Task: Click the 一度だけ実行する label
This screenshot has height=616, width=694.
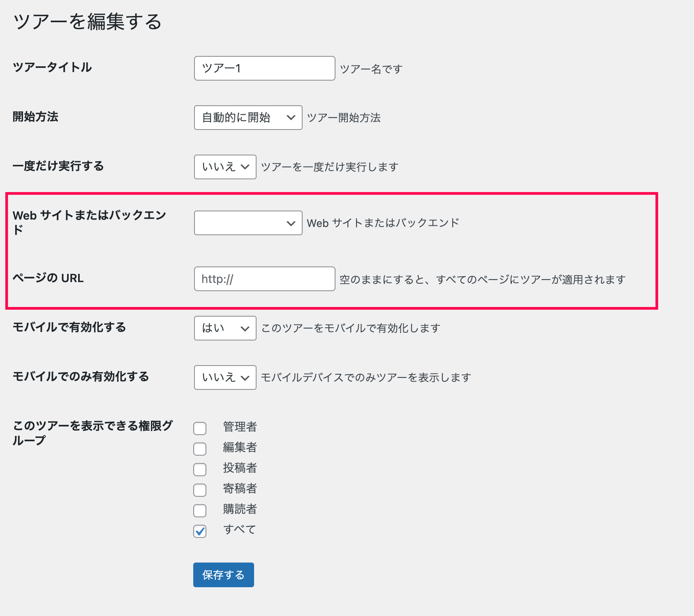Action: [x=58, y=166]
